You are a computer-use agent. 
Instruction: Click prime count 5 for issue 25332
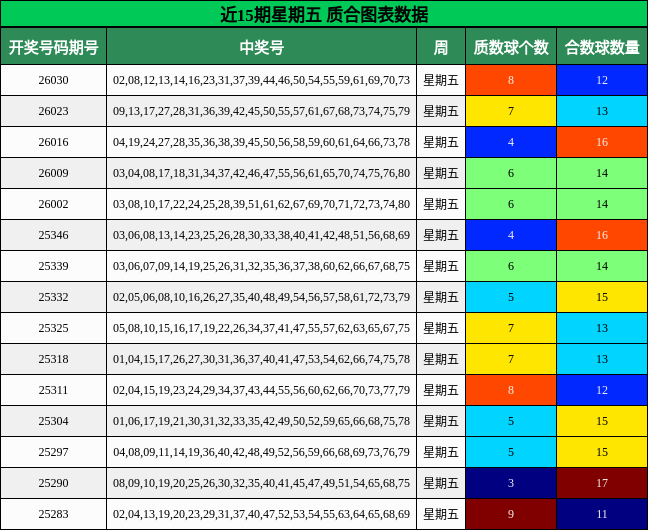tap(511, 297)
